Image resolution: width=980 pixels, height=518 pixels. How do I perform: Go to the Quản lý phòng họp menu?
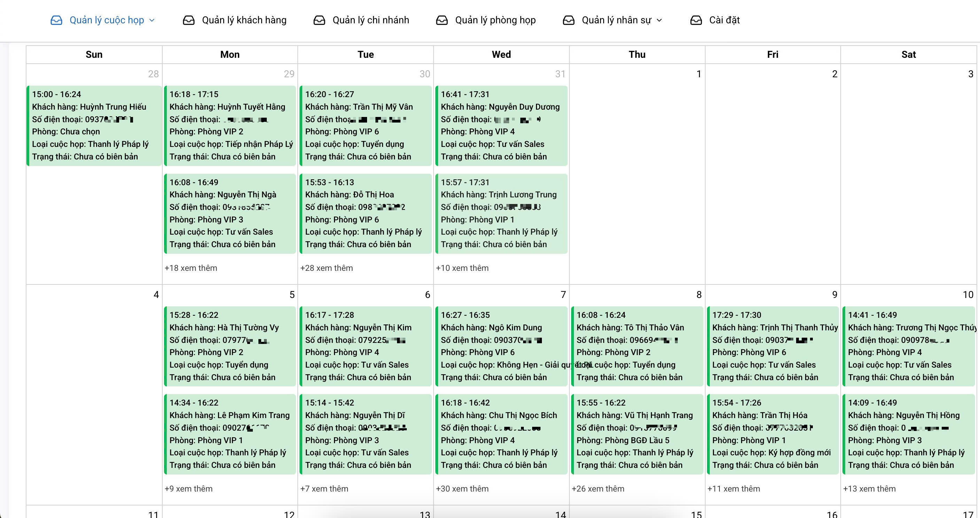(x=495, y=20)
